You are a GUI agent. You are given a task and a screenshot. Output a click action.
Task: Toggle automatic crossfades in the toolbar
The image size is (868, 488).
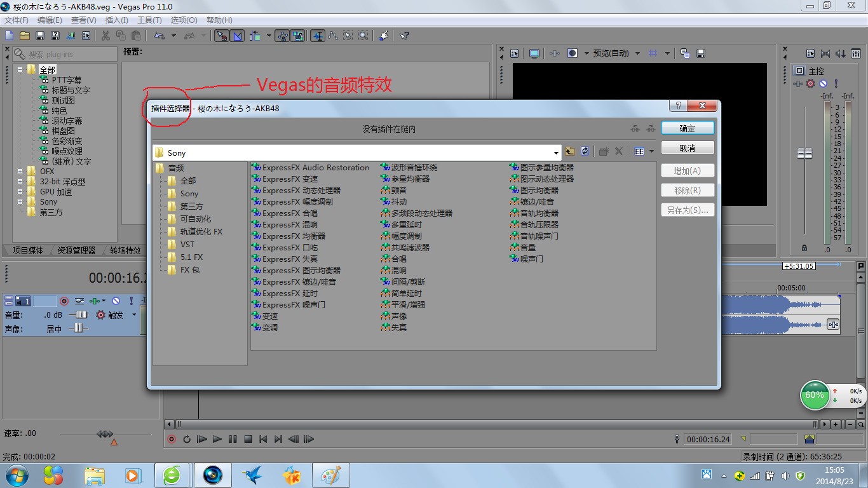coord(238,36)
